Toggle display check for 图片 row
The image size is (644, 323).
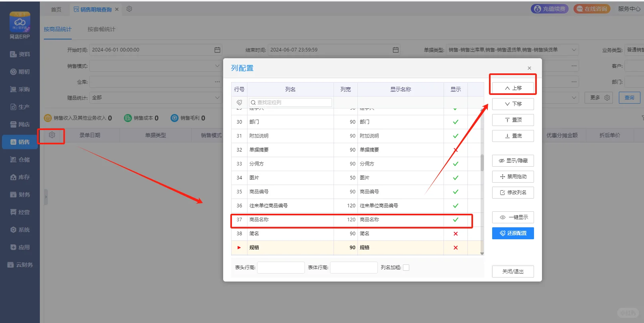click(x=456, y=178)
